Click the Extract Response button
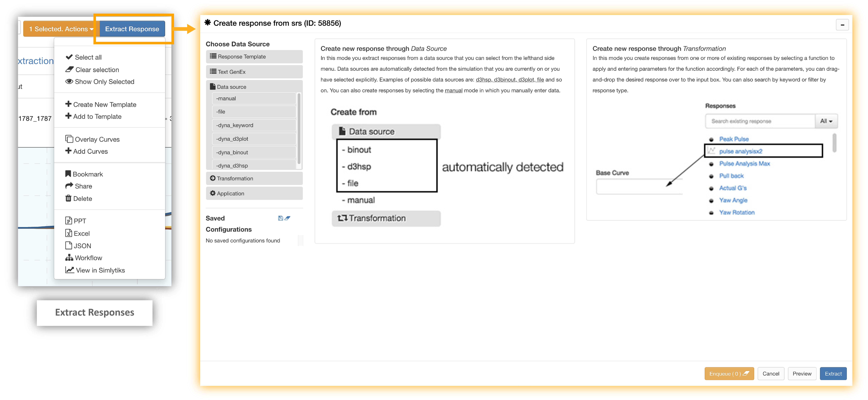The width and height of the screenshot is (868, 400). click(132, 29)
